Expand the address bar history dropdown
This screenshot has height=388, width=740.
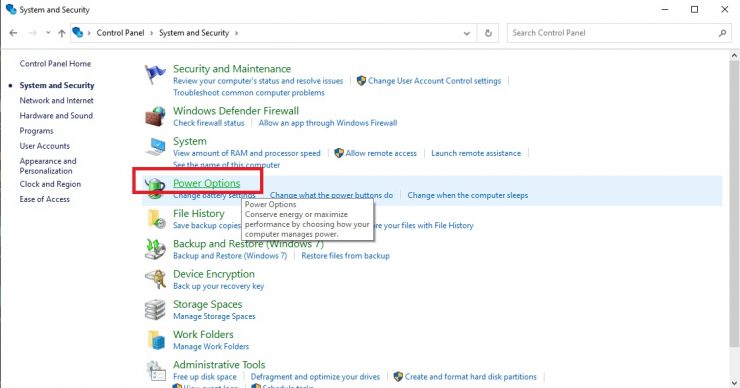point(466,33)
